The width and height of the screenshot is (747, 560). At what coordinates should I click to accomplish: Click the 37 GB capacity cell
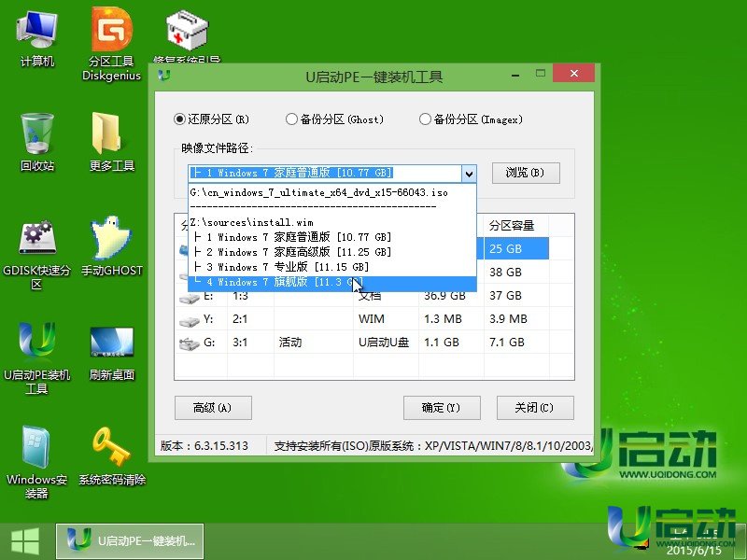pos(516,295)
